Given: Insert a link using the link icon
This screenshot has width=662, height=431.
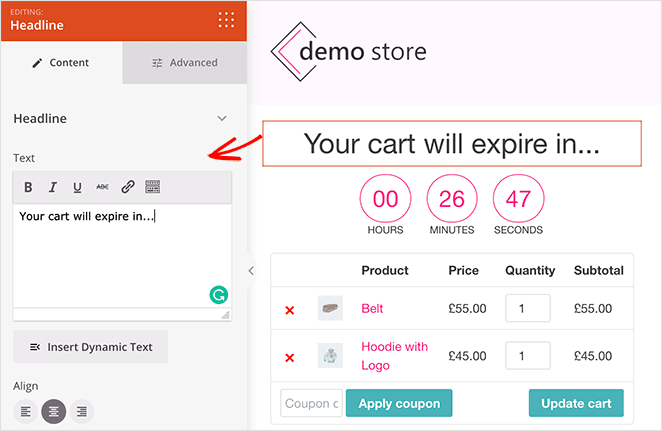Looking at the screenshot, I should tap(127, 187).
